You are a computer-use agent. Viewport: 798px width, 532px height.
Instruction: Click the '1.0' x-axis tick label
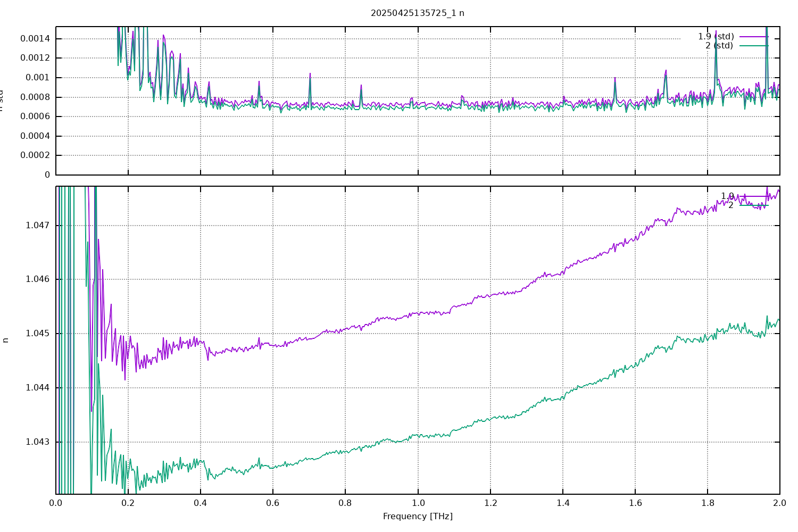coord(418,503)
